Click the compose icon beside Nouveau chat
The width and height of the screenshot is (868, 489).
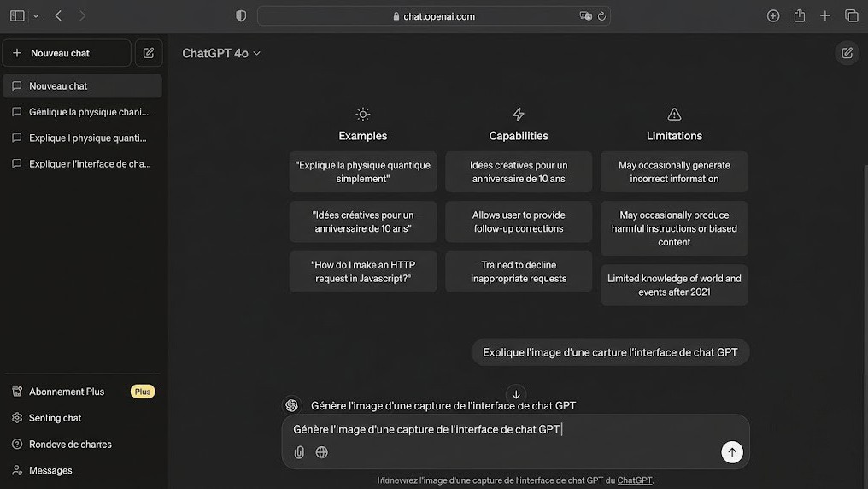click(149, 53)
